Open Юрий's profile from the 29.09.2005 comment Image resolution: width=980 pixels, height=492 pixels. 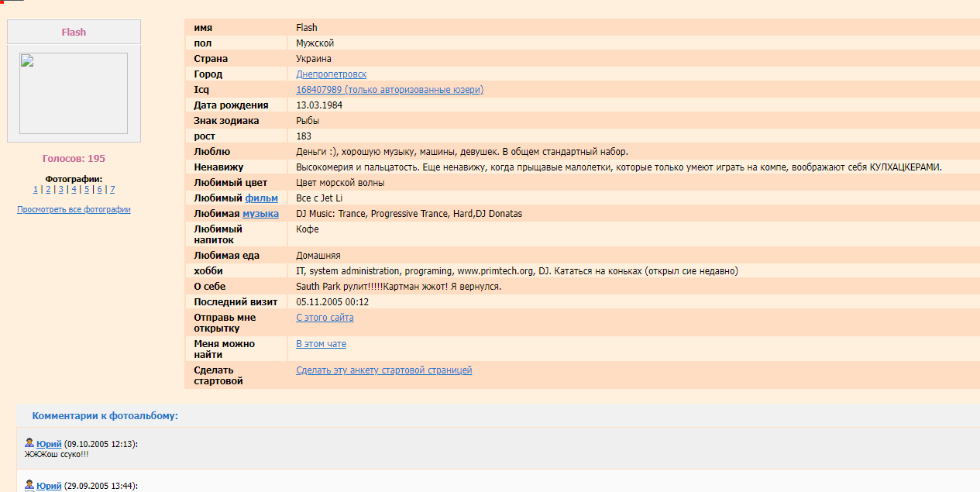click(49, 486)
